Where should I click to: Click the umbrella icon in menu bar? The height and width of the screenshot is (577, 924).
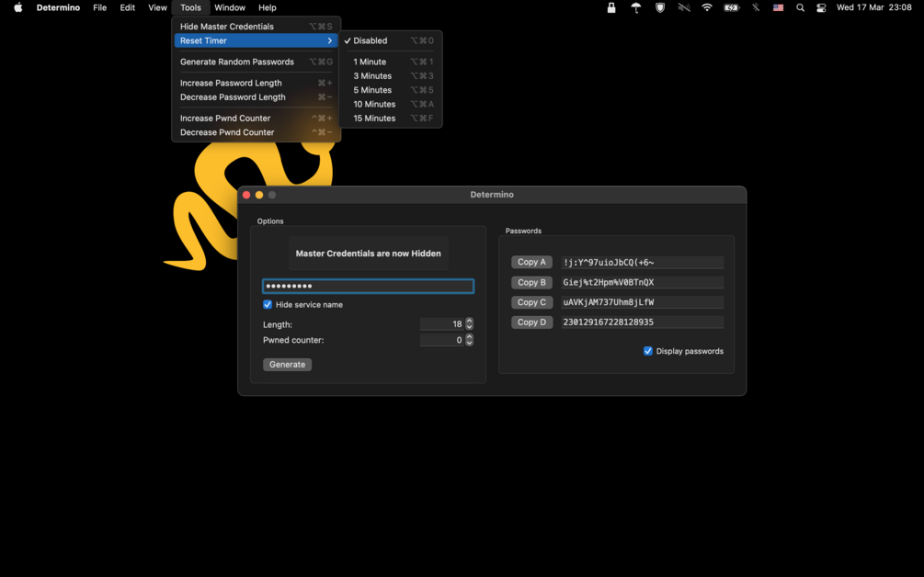[636, 7]
